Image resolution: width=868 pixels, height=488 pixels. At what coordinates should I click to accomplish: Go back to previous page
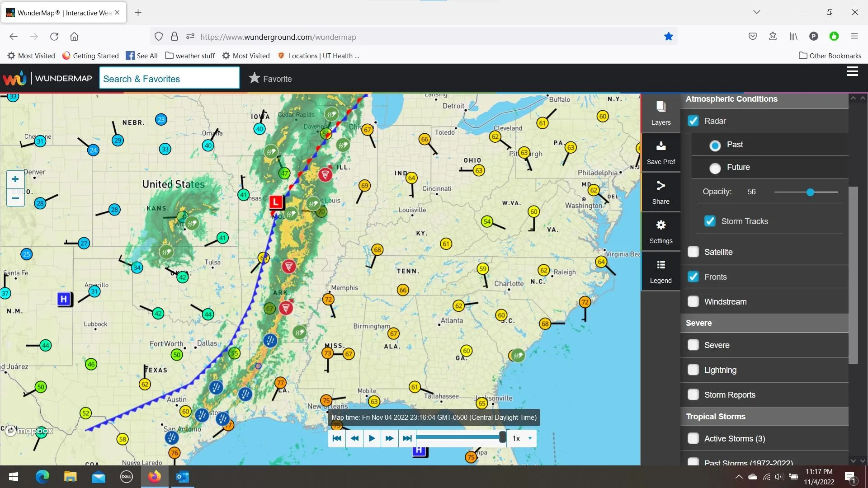point(14,37)
